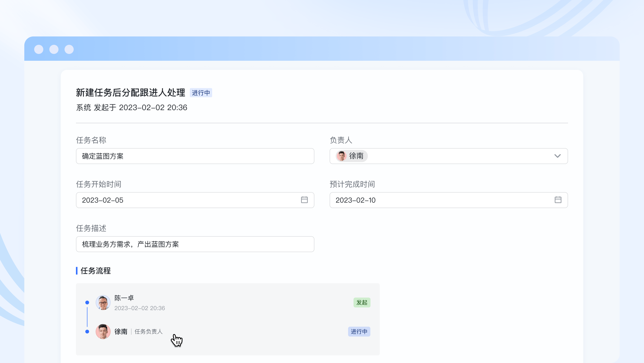Click the text 系统 发起于 2023-02-02 20:36
644x363 pixels.
tap(132, 107)
